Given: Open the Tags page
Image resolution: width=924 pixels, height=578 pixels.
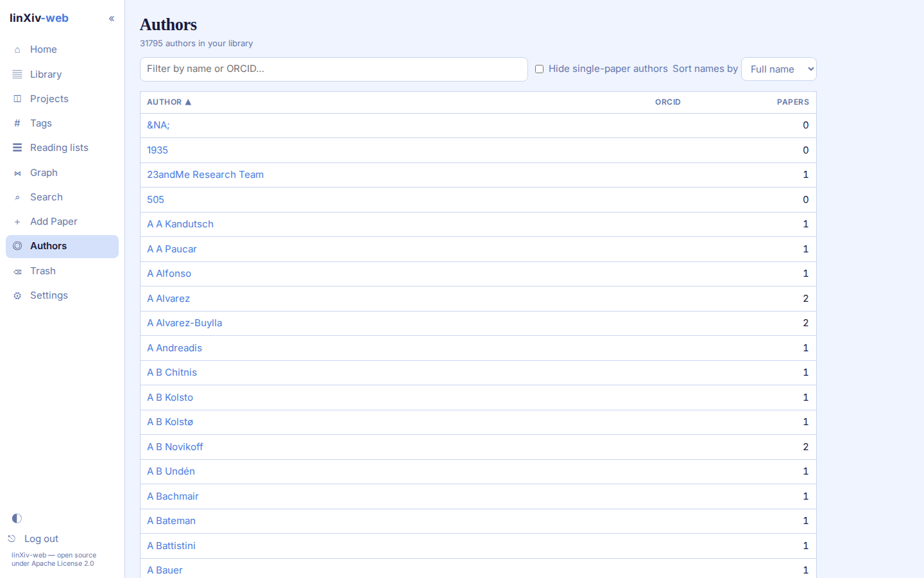Looking at the screenshot, I should pyautogui.click(x=62, y=123).
